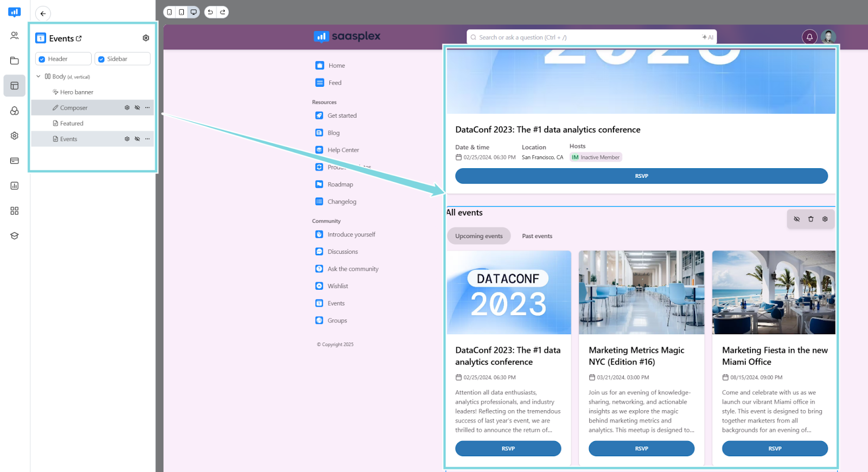Open the gear settings icon in left rail
868x472 pixels.
[15, 136]
